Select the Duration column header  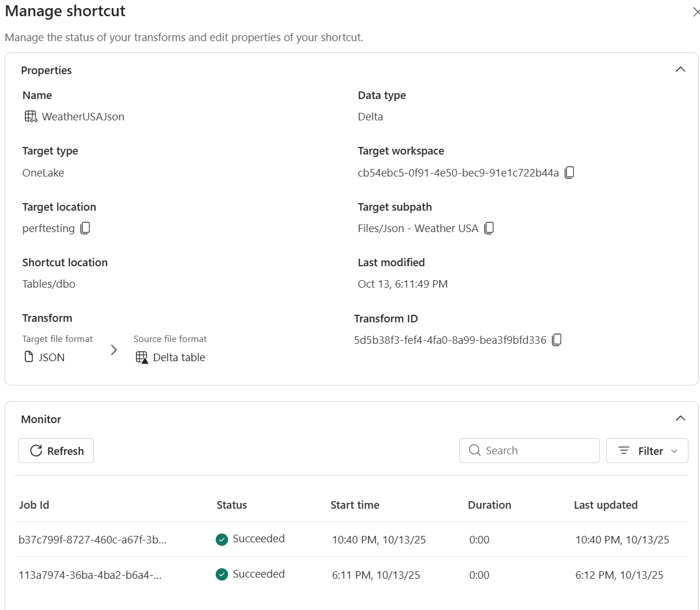tap(489, 505)
